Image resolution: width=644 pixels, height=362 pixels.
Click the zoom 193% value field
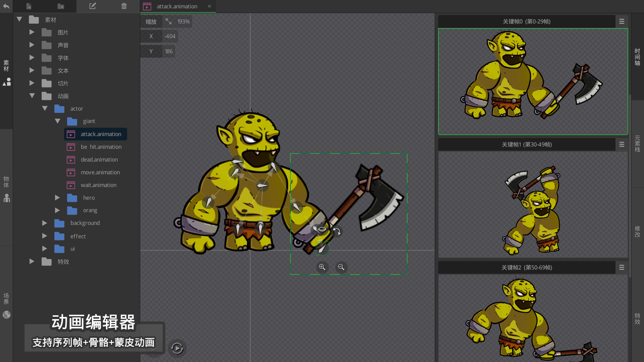click(x=183, y=21)
